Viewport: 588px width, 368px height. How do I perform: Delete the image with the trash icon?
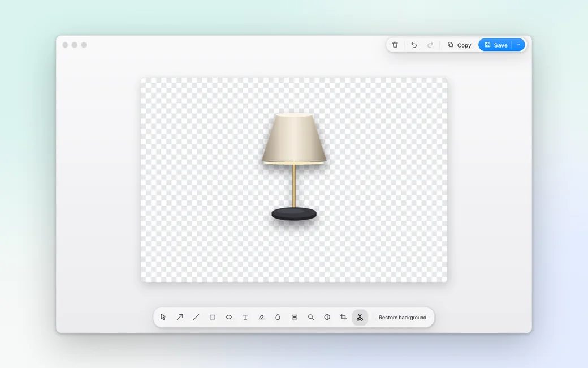[395, 45]
